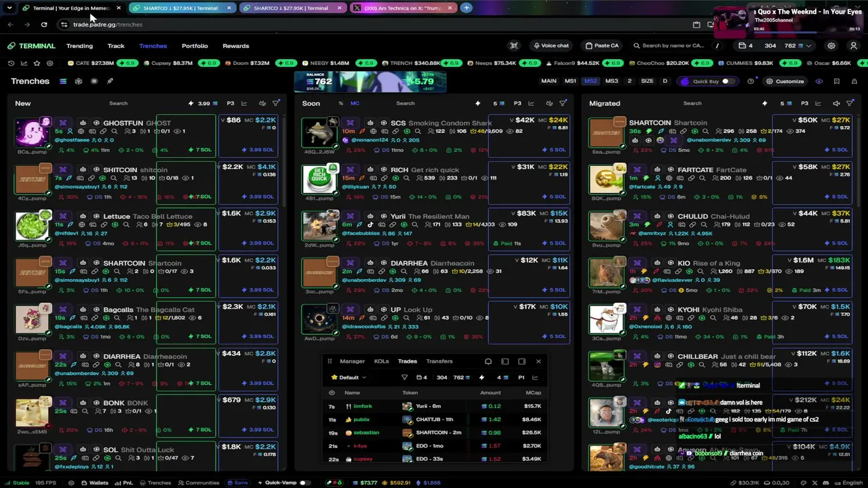Toggle the eye visibility icon near Customize
This screenshot has width=868, height=488.
click(819, 81)
